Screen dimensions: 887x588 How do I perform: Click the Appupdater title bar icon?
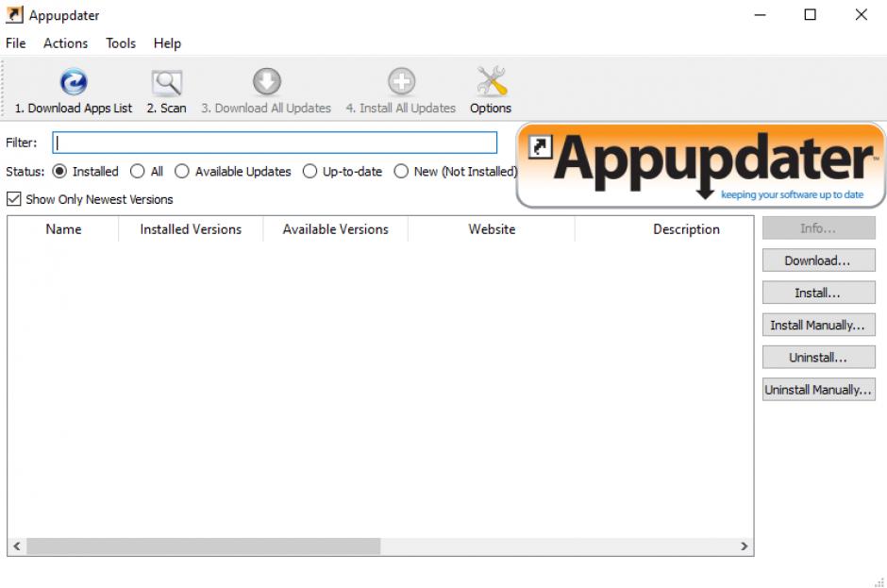point(14,15)
